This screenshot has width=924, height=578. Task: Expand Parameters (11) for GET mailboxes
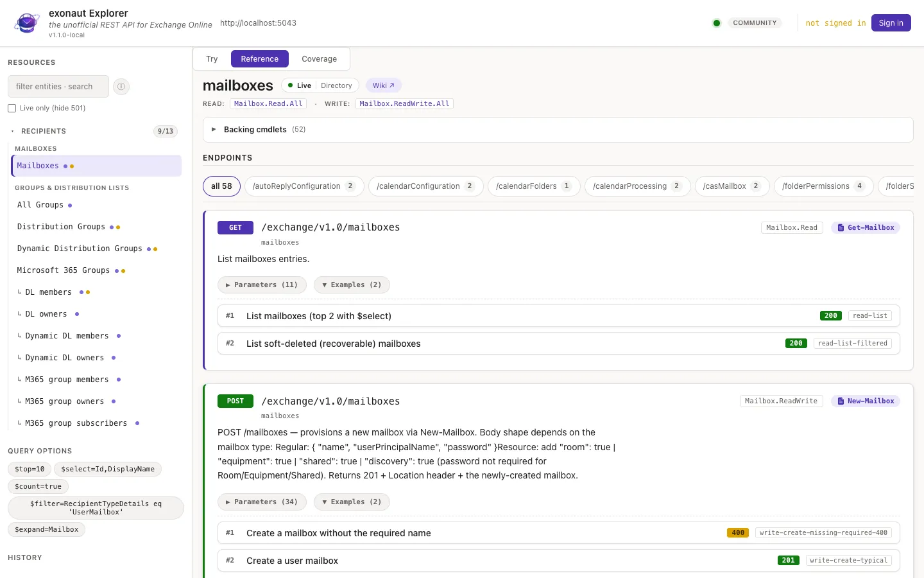pos(262,285)
